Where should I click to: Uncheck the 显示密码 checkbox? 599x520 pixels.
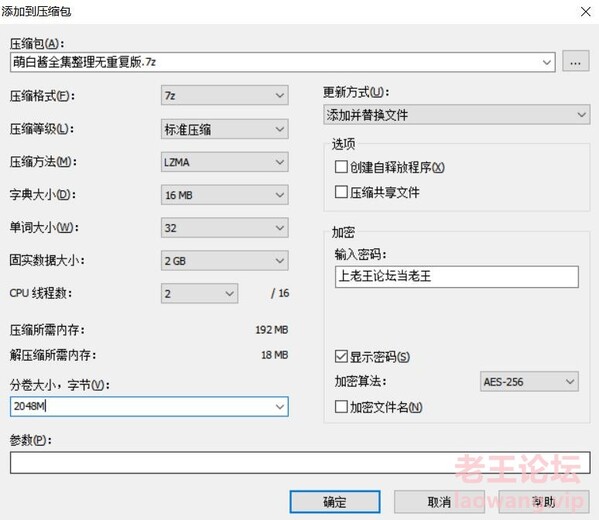point(341,356)
